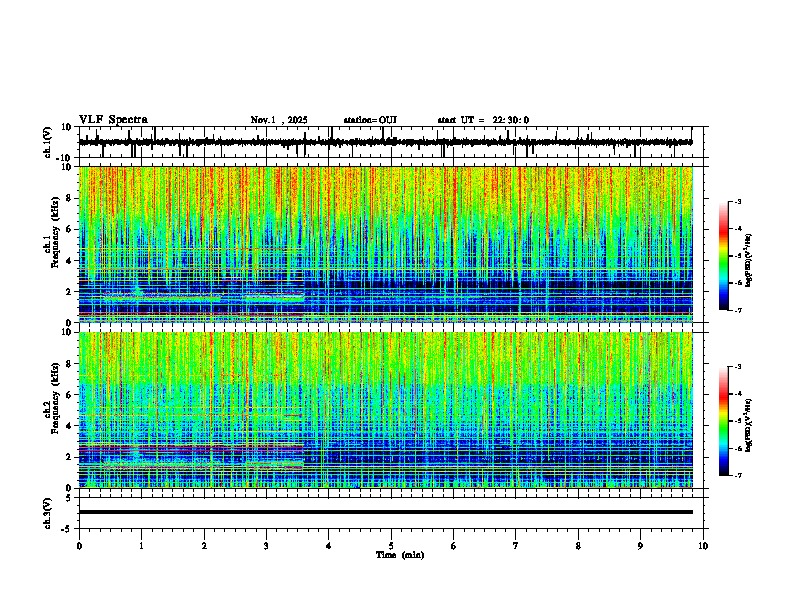792x612 pixels.
Task: Click tick label "10" on the Time axis
Action: pyautogui.click(x=703, y=546)
